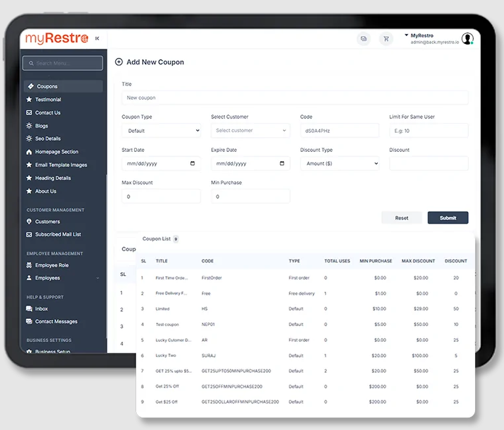The height and width of the screenshot is (430, 504).
Task: Click the Coupons tag icon
Action: pyautogui.click(x=31, y=86)
